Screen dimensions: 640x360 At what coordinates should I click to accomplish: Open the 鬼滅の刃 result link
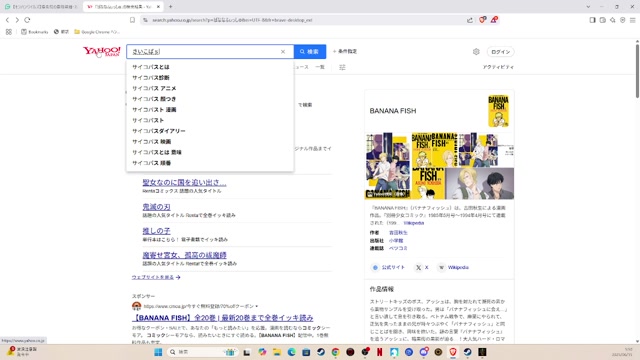pos(156,207)
